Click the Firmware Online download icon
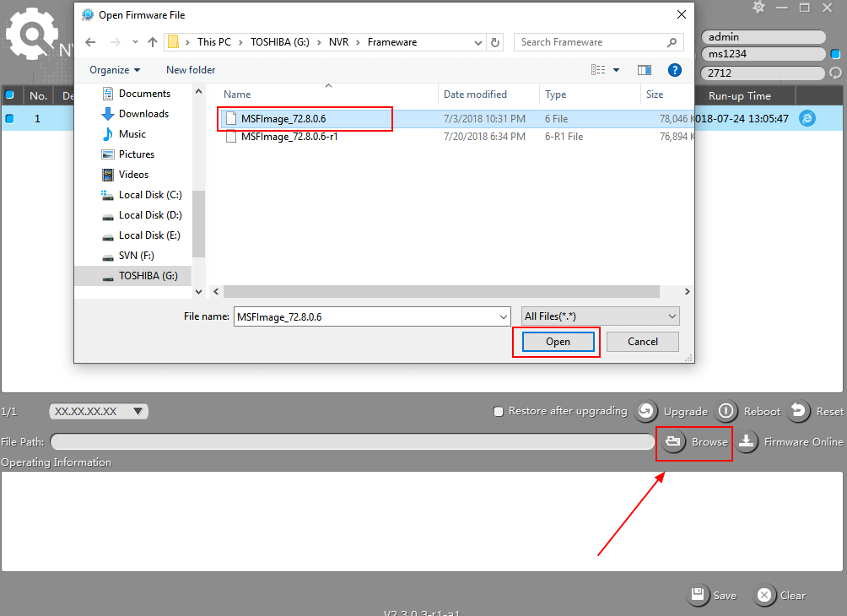This screenshot has width=847, height=616. 746,441
